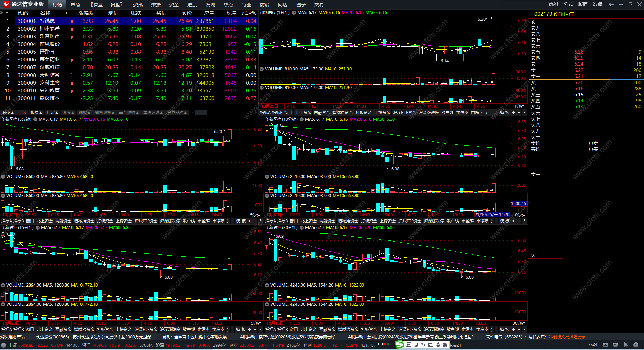Screen dimensions: 644x350
Task: Toggle the 1分钟 chart indicator circle button
Action: [x=293, y=13]
